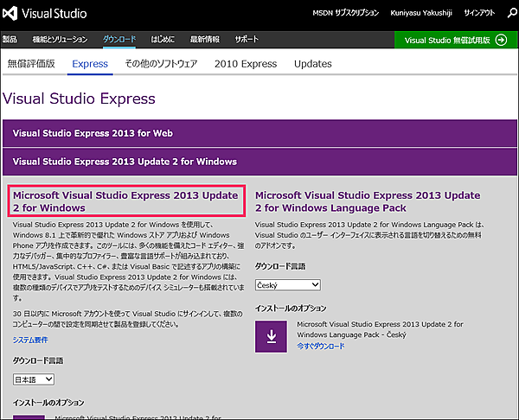Click the システム要件 link
Viewport: 519px width, 420px height.
[x=31, y=340]
